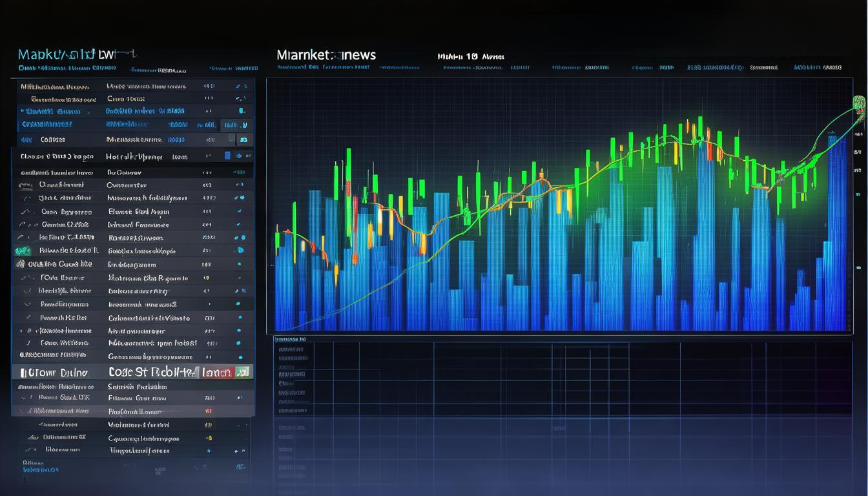The width and height of the screenshot is (868, 496).
Task: Open the Market news tab
Action: click(326, 55)
